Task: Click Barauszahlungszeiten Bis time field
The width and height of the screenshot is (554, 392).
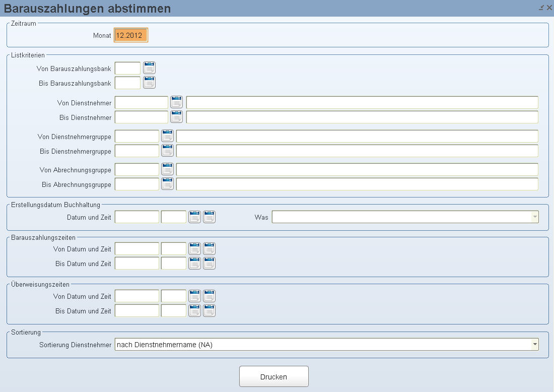Action: pyautogui.click(x=173, y=263)
